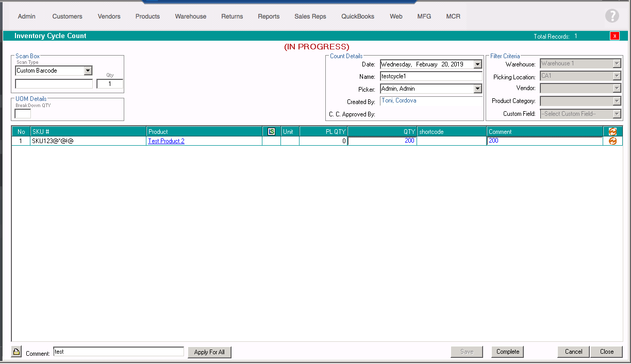The image size is (631, 364).
Task: Expand the Picker dropdown
Action: pos(477,89)
